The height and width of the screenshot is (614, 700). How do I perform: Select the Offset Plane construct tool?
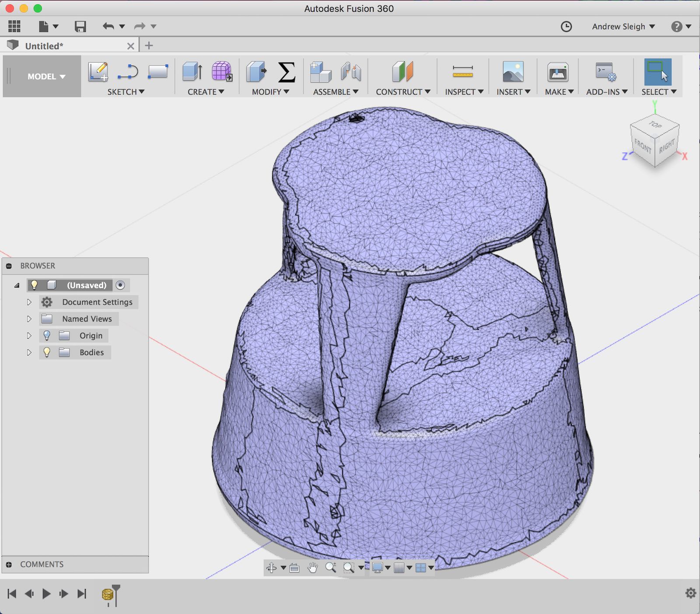coord(403,71)
